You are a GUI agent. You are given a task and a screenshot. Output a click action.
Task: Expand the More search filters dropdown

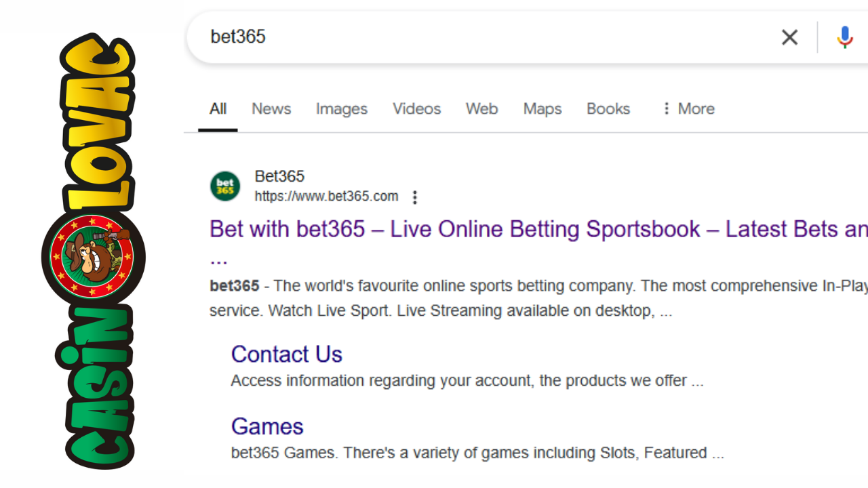(x=688, y=108)
